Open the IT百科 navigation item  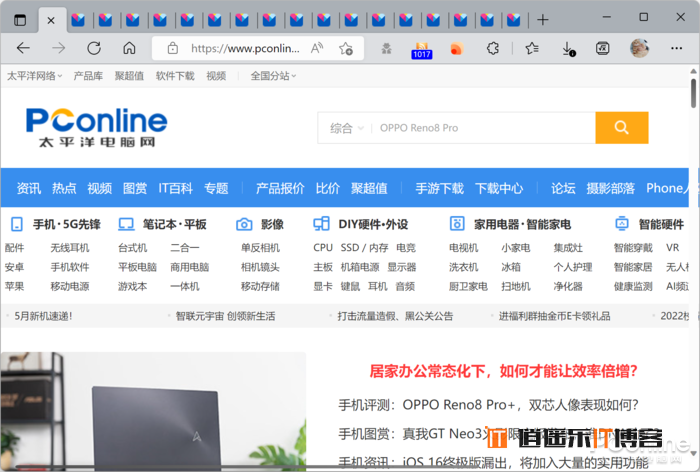click(175, 188)
